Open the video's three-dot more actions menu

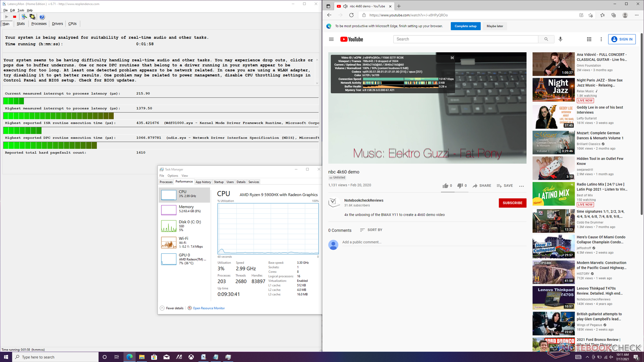tap(521, 186)
